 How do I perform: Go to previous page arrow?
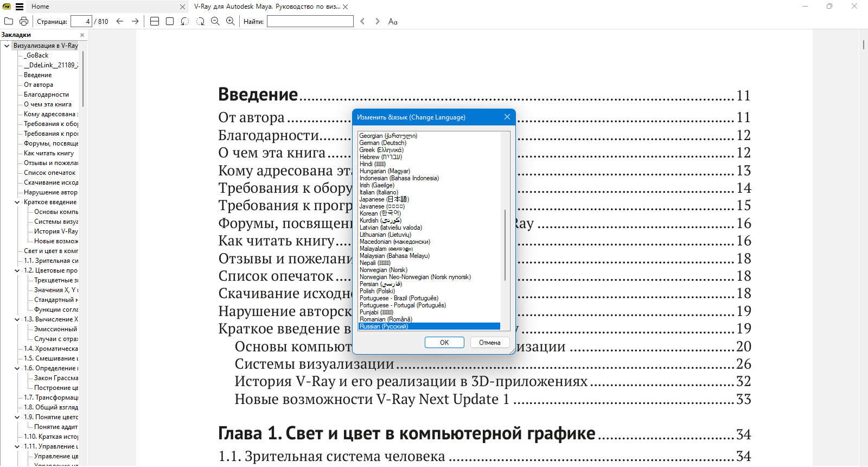[120, 21]
